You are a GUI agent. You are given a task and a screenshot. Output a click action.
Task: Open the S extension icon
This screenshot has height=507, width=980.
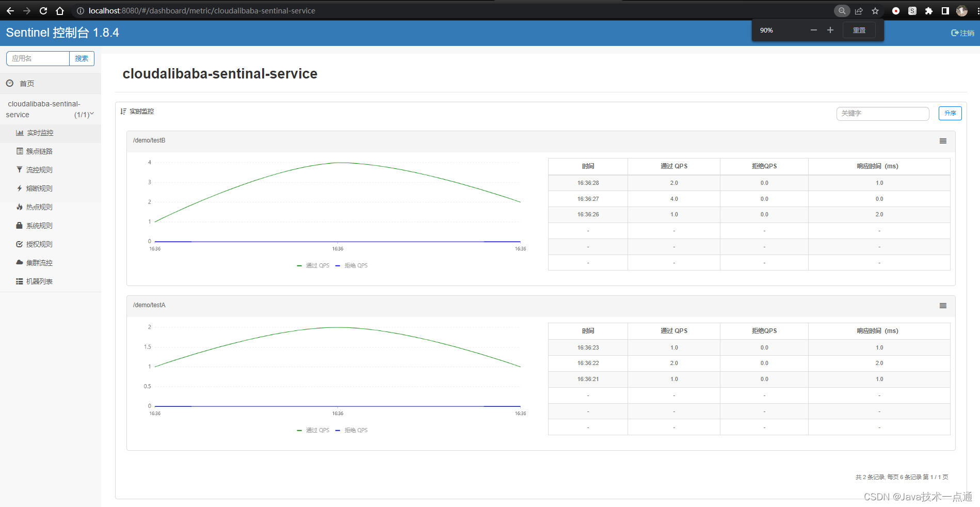[x=912, y=11]
